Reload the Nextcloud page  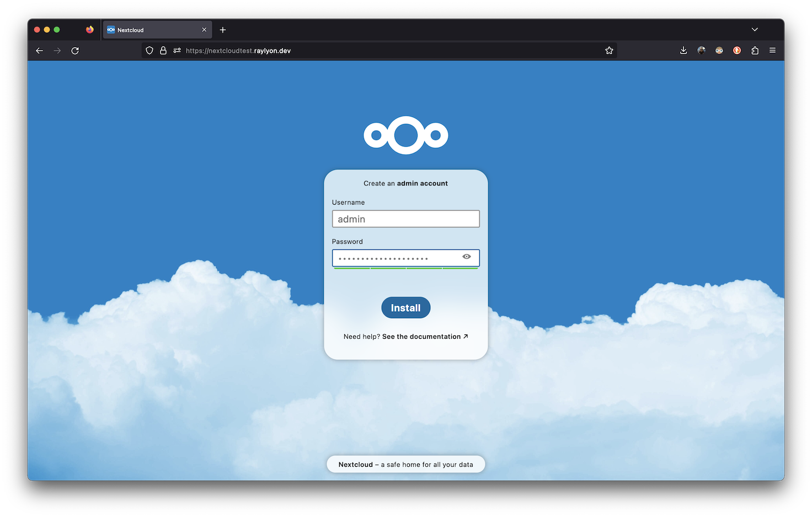click(x=75, y=50)
